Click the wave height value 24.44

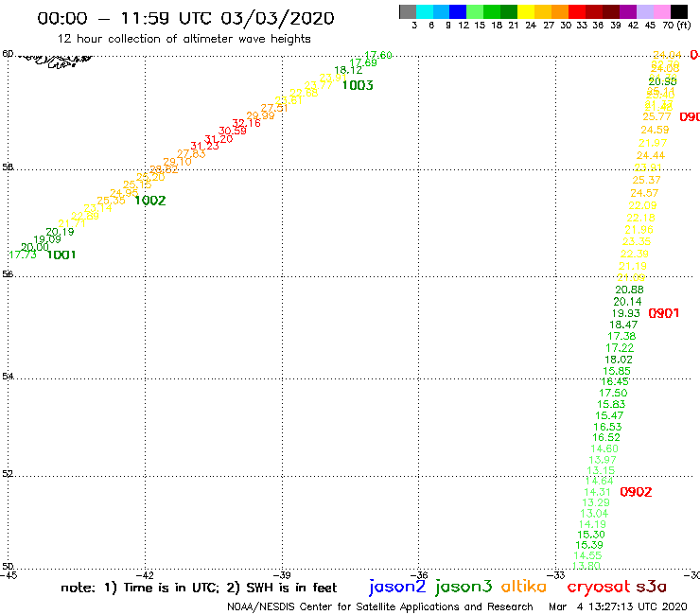[651, 155]
